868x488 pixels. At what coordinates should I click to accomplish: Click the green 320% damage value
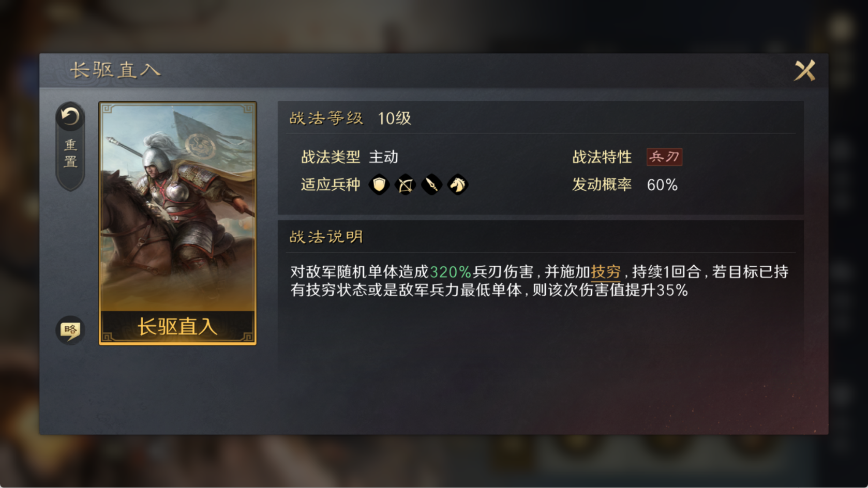pyautogui.click(x=451, y=272)
